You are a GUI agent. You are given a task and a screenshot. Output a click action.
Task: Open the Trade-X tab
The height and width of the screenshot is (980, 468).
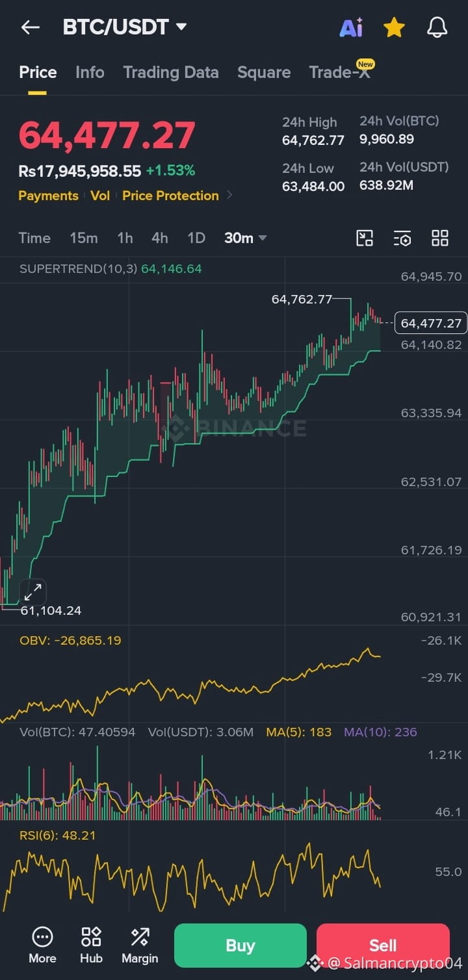(340, 72)
